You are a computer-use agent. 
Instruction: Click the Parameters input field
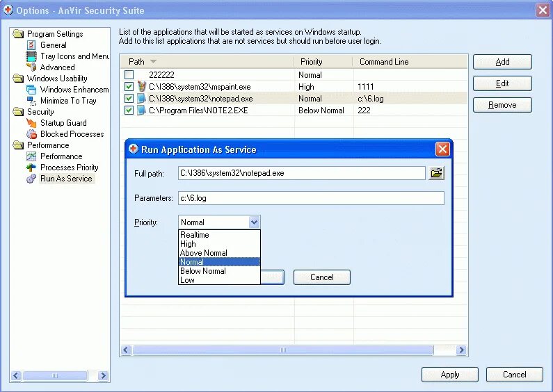coord(311,198)
